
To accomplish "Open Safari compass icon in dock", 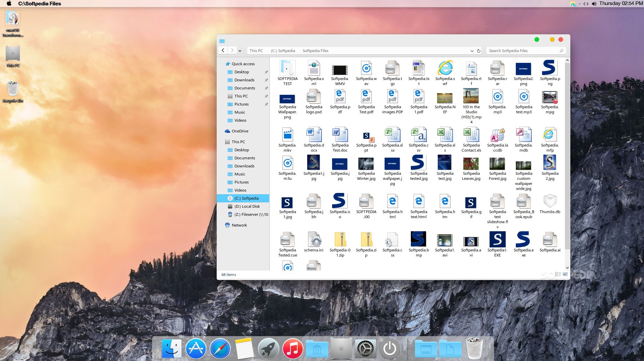I will click(220, 348).
